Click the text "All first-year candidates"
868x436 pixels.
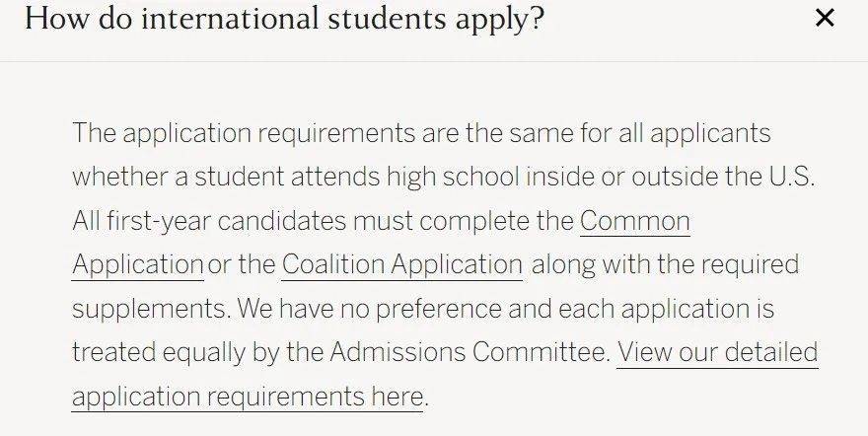[x=209, y=221]
